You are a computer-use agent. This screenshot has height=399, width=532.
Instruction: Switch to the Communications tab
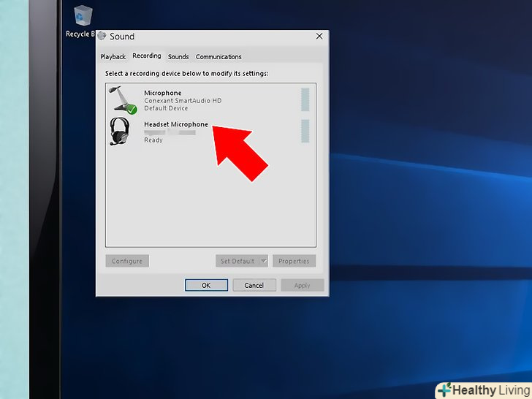coord(218,57)
